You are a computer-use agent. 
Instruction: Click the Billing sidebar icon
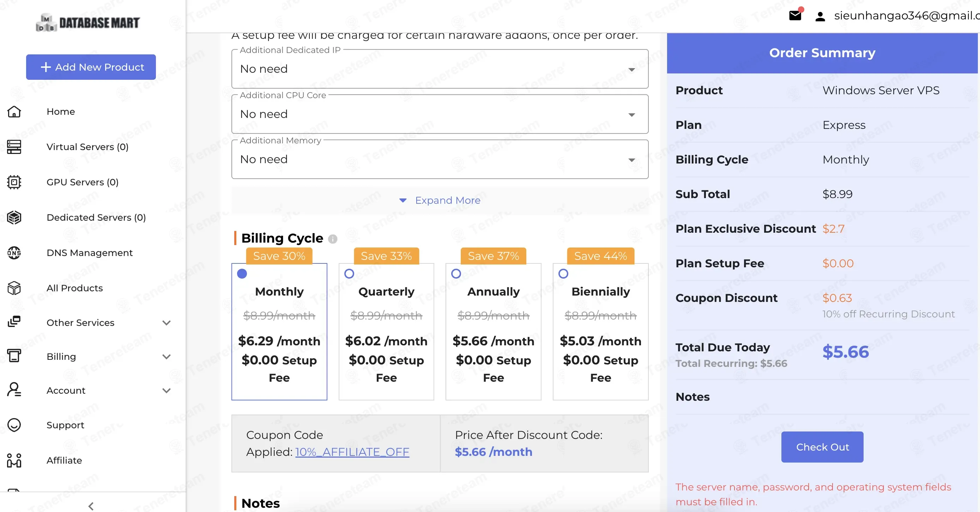pyautogui.click(x=14, y=356)
